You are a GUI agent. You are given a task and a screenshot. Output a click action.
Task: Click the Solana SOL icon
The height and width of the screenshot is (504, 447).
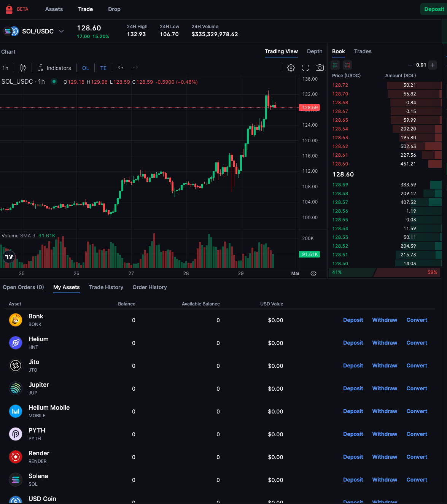pyautogui.click(x=16, y=480)
